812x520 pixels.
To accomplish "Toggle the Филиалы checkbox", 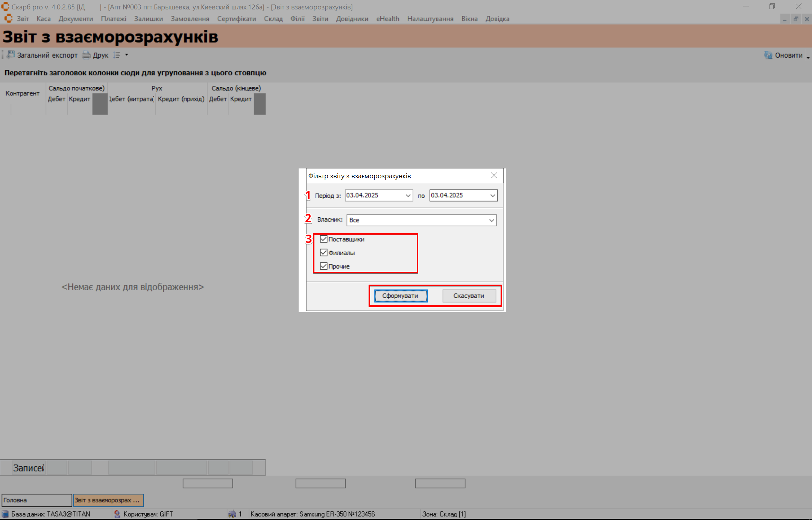I will coord(323,253).
